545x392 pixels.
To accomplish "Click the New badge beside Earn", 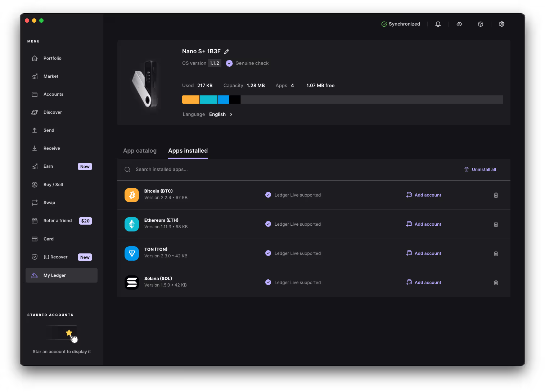I will click(x=85, y=167).
